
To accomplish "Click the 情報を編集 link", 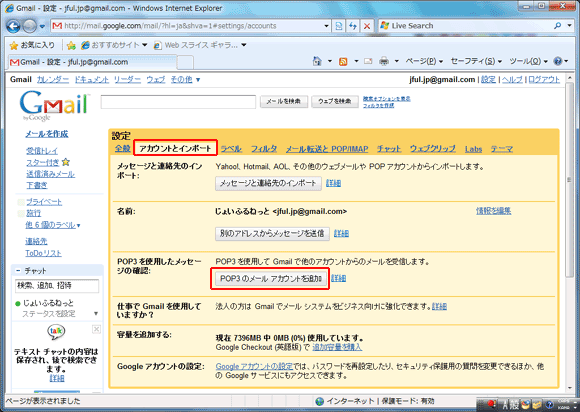I will point(493,211).
